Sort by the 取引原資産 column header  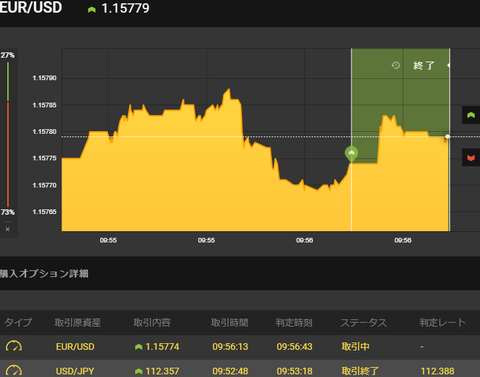[78, 322]
